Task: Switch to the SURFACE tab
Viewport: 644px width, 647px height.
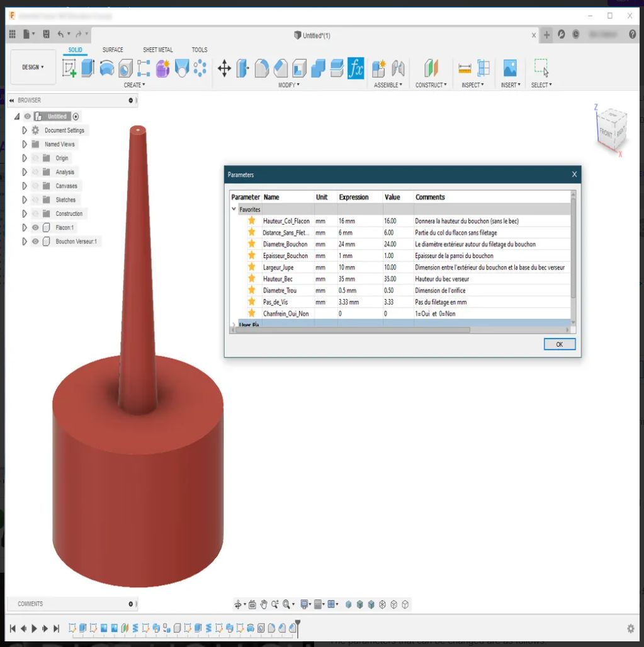Action: tap(113, 50)
